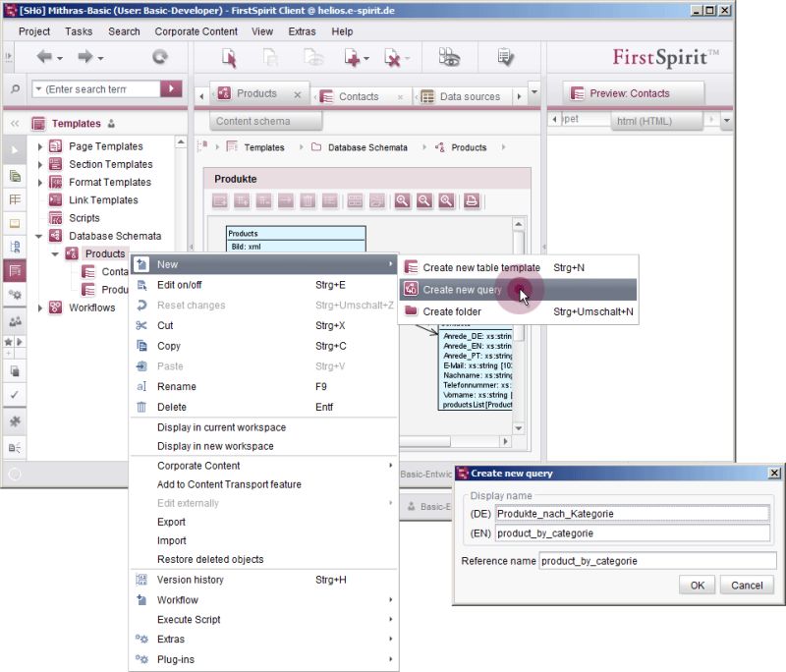
Task: Click the edit mode toolbar icon
Action: [x=229, y=58]
